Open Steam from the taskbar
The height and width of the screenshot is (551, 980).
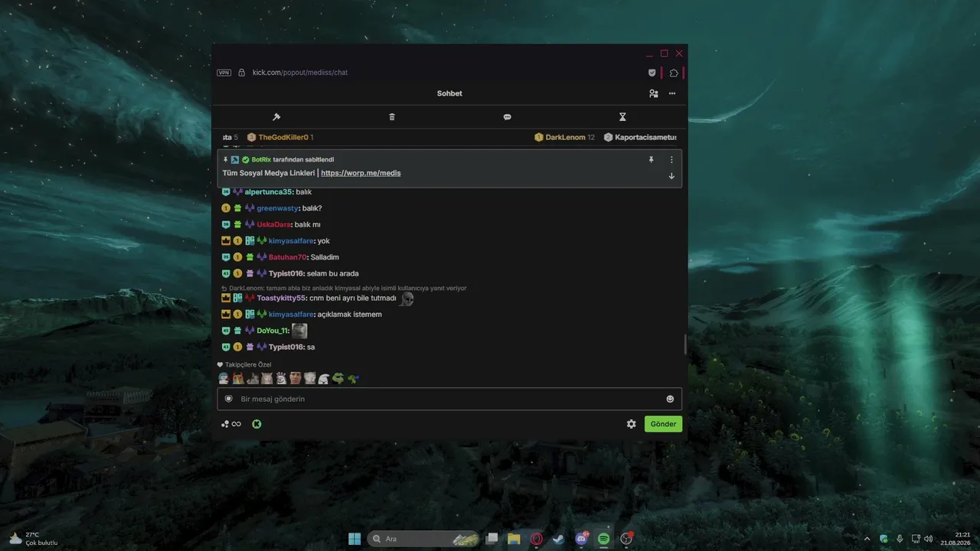point(559,539)
